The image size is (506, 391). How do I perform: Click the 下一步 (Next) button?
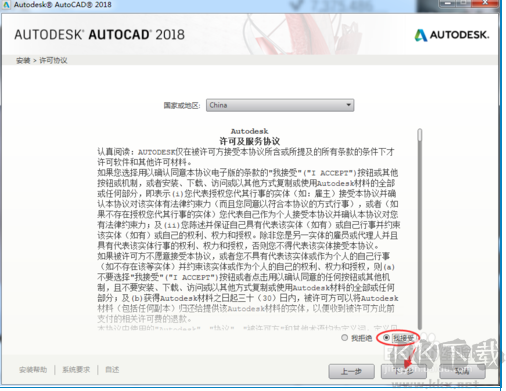point(404,371)
